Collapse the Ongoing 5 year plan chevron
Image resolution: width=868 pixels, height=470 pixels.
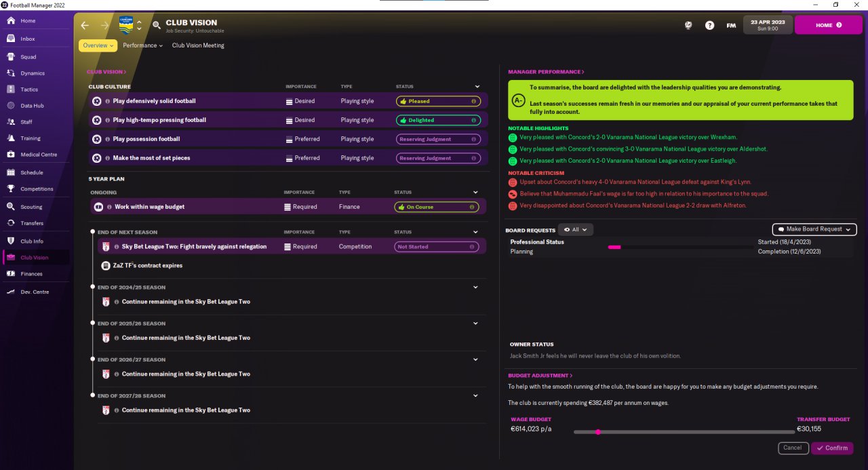[477, 193]
